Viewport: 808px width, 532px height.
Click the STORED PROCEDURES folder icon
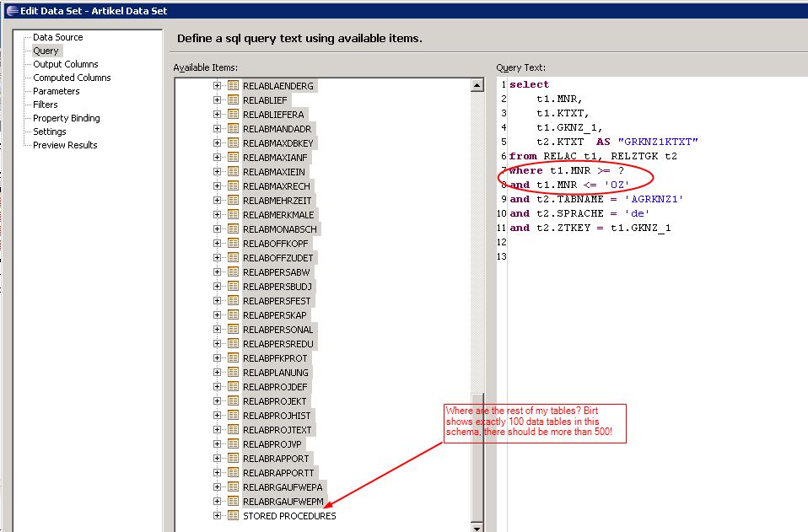point(233,515)
